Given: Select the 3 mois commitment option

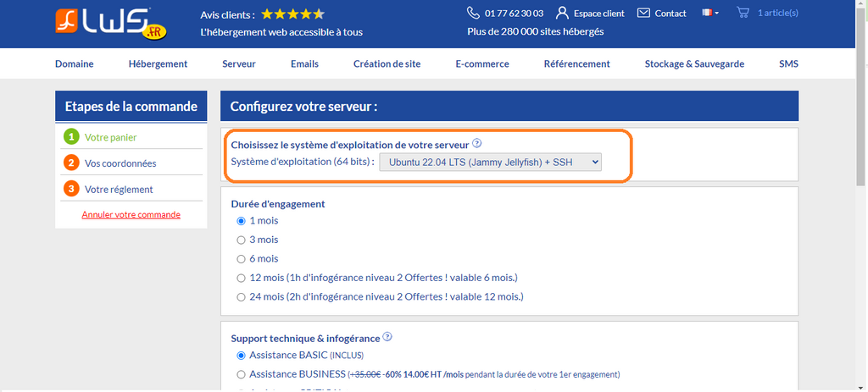Looking at the screenshot, I should (x=241, y=240).
